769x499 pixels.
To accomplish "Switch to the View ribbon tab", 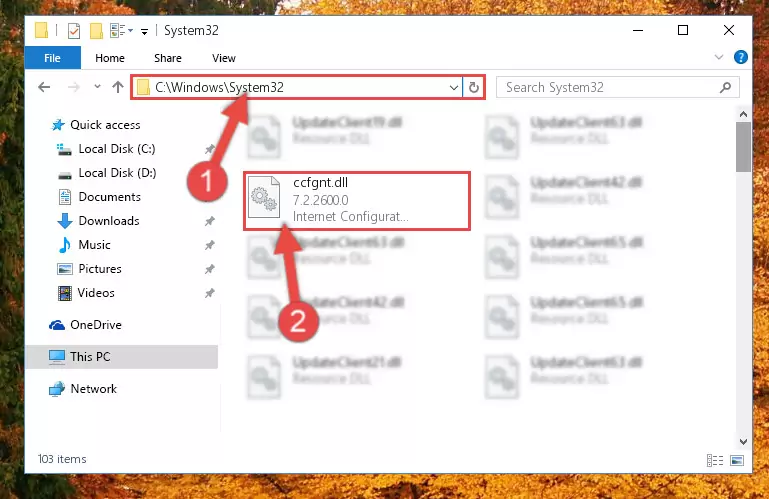I will pyautogui.click(x=224, y=58).
